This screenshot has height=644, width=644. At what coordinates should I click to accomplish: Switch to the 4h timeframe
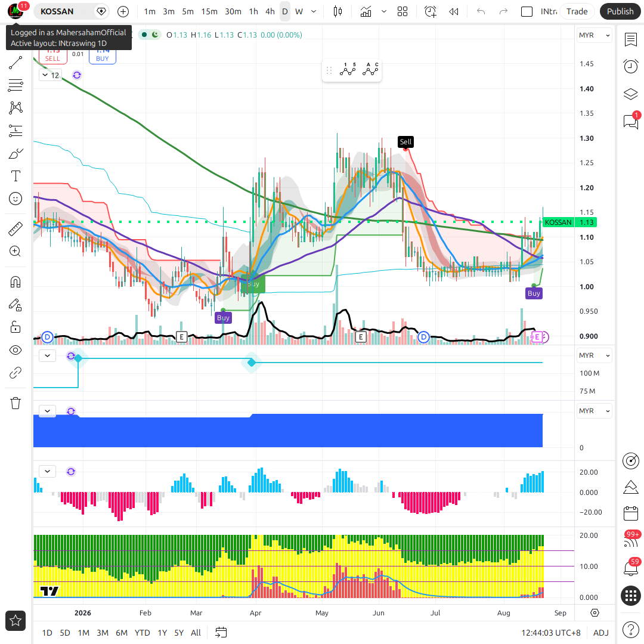click(x=270, y=11)
